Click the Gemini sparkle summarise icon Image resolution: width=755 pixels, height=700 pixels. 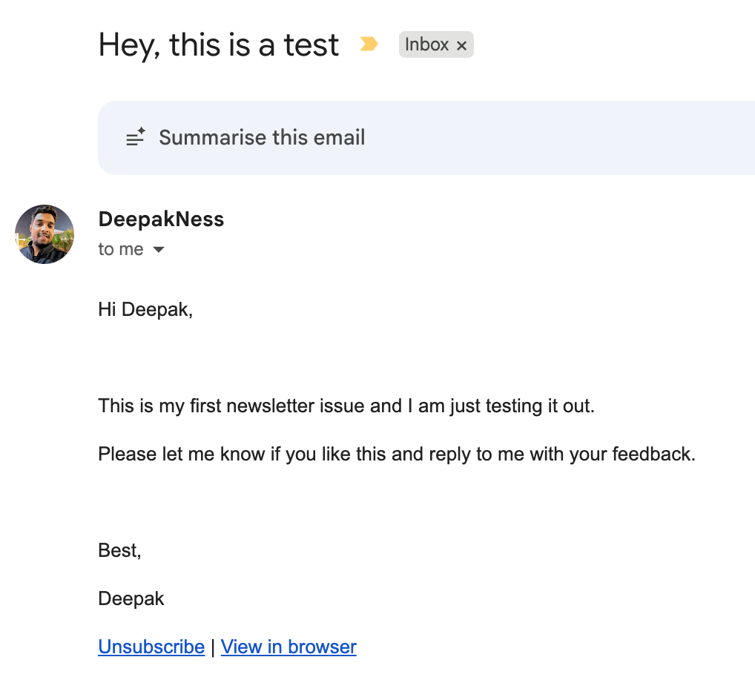(136, 137)
